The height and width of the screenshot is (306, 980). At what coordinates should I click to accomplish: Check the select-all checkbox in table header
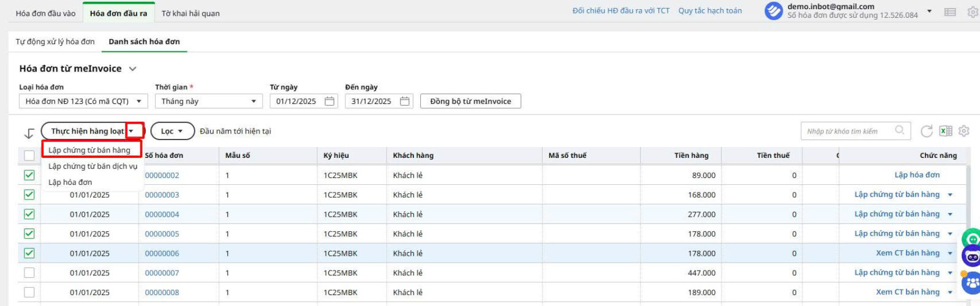tap(29, 155)
